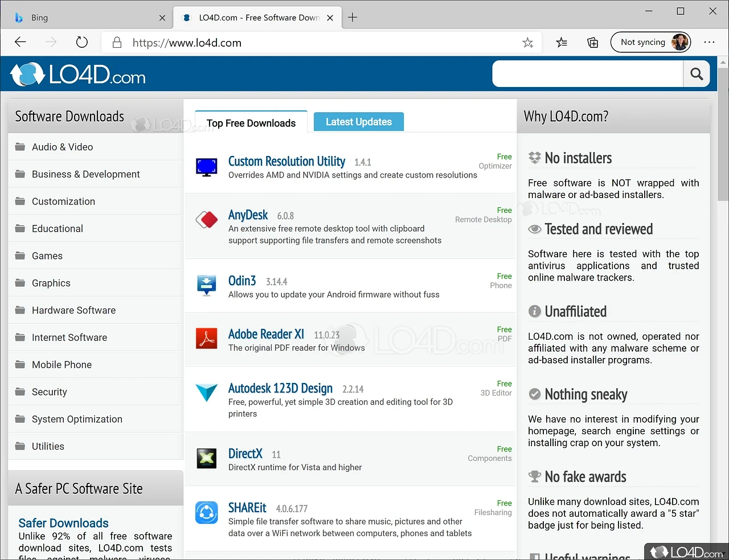Click the padlock site info icon
The image size is (729, 560).
click(117, 43)
